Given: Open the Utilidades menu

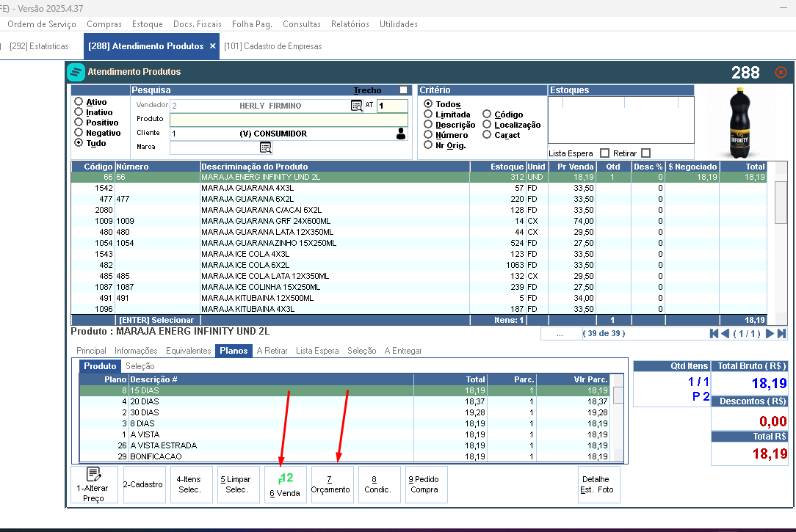Looking at the screenshot, I should click(399, 23).
